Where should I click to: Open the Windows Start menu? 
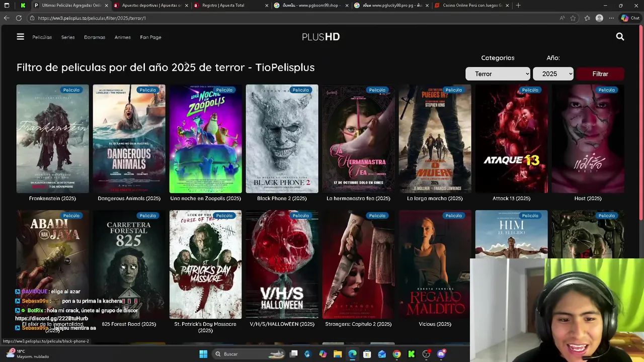203,354
